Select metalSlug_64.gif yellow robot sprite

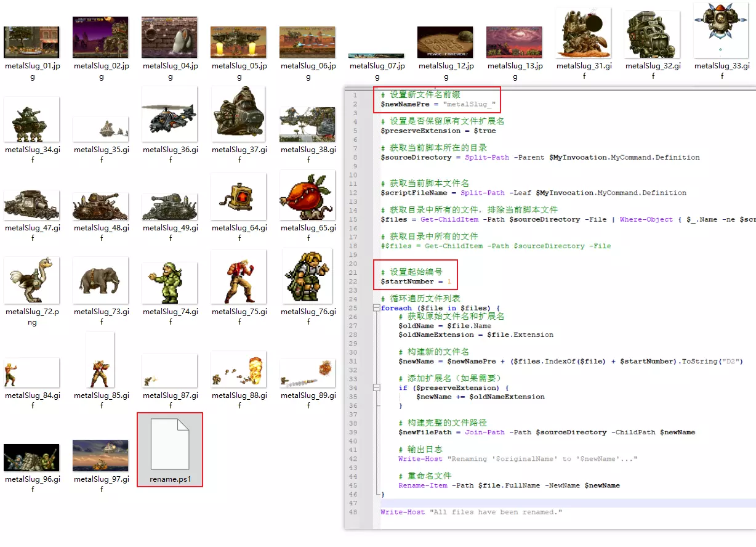point(238,197)
